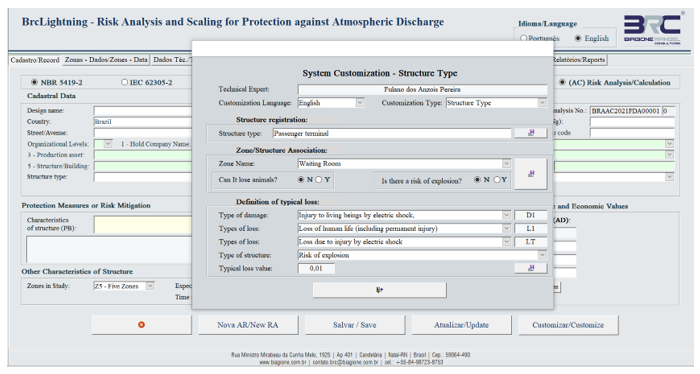Viewport: 700px width, 374px height.
Task: Open the Type of structure dropdown
Action: (x=542, y=255)
